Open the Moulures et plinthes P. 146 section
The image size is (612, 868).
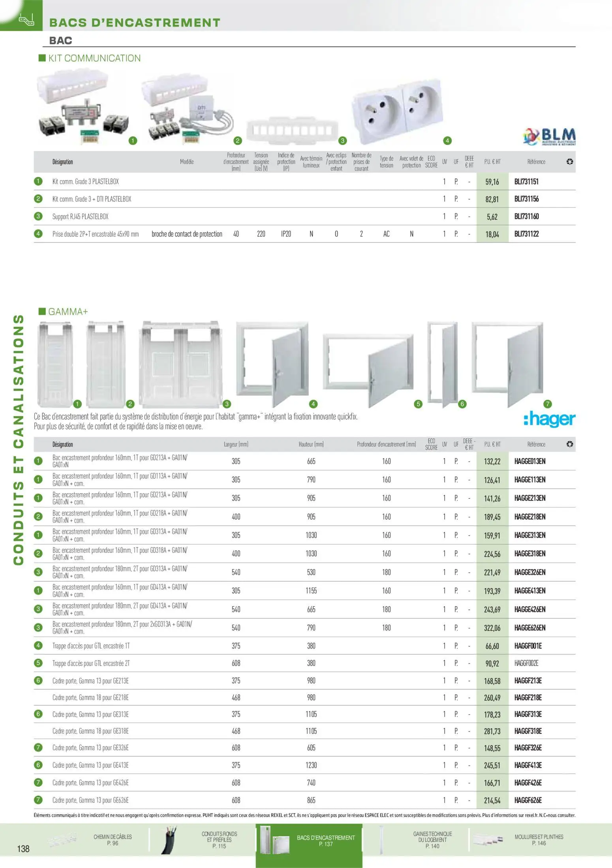(x=539, y=840)
